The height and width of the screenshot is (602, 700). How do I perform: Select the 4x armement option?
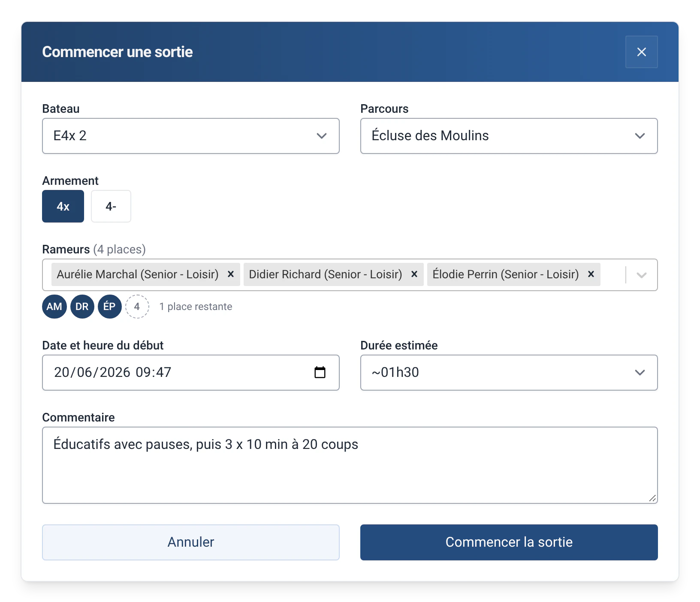point(63,206)
